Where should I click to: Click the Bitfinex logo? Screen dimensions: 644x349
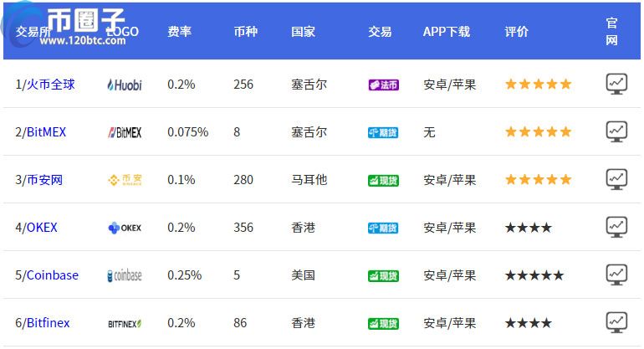[x=125, y=324]
